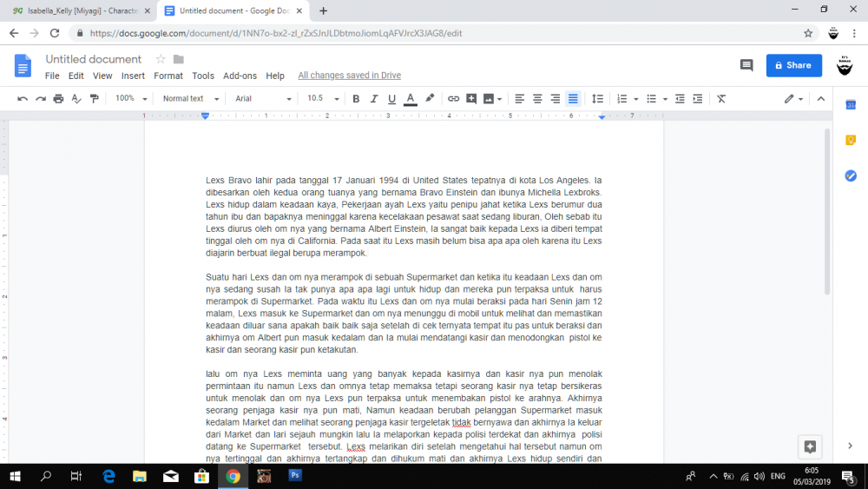868x489 pixels.
Task: Toggle justify alignment
Action: click(573, 98)
